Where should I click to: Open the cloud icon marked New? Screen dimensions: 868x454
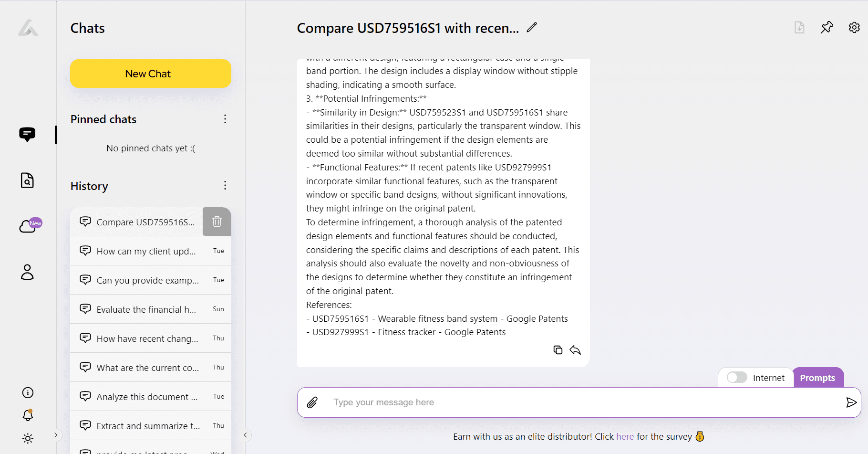(30, 225)
